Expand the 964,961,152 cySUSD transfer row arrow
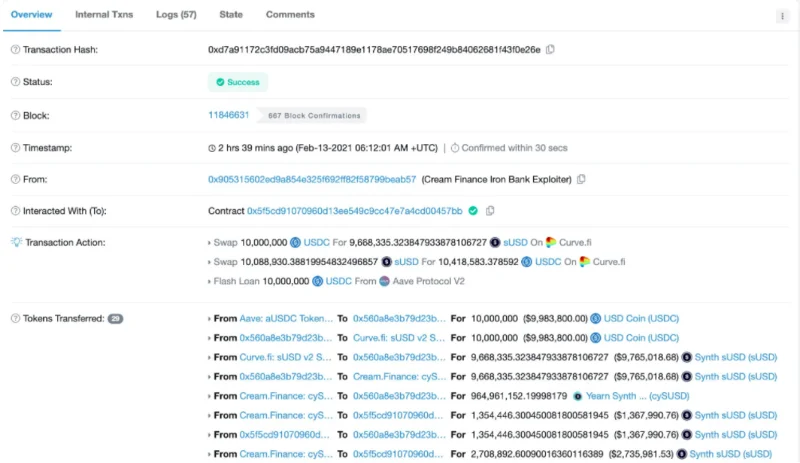This screenshot has height=463, width=800. 209,397
